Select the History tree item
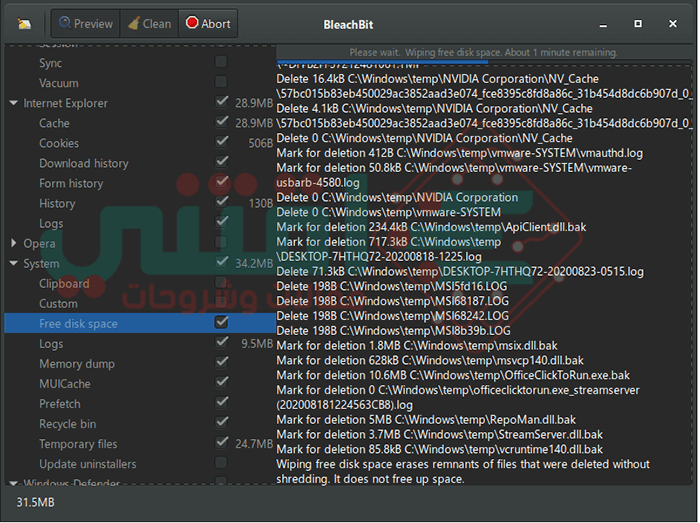This screenshot has width=700, height=523. point(57,203)
